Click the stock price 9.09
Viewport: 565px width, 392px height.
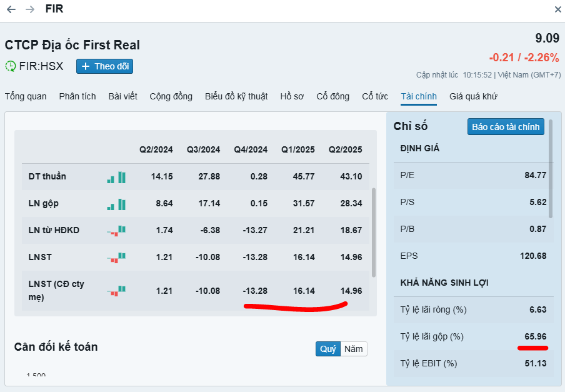547,38
